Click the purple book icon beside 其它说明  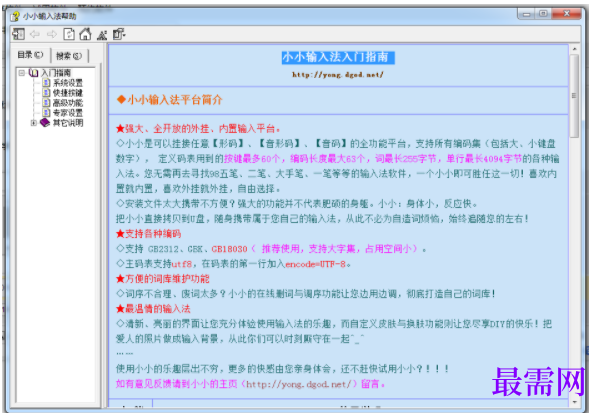45,123
